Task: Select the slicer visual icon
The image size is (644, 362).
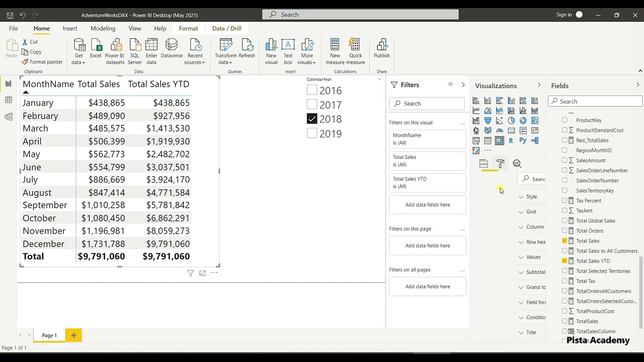Action: click(476, 141)
